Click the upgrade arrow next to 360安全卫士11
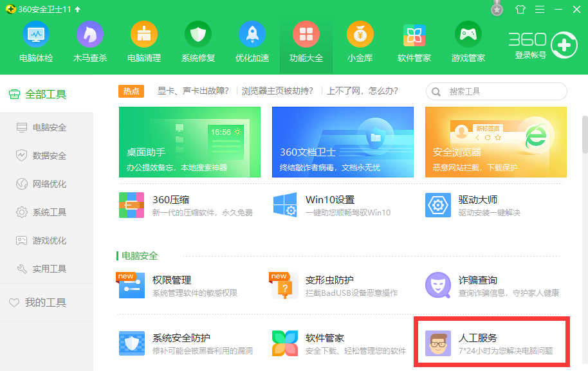 [78, 10]
